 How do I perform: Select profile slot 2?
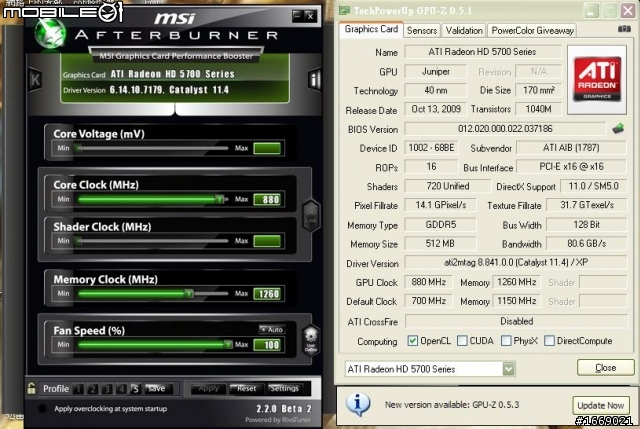point(93,389)
